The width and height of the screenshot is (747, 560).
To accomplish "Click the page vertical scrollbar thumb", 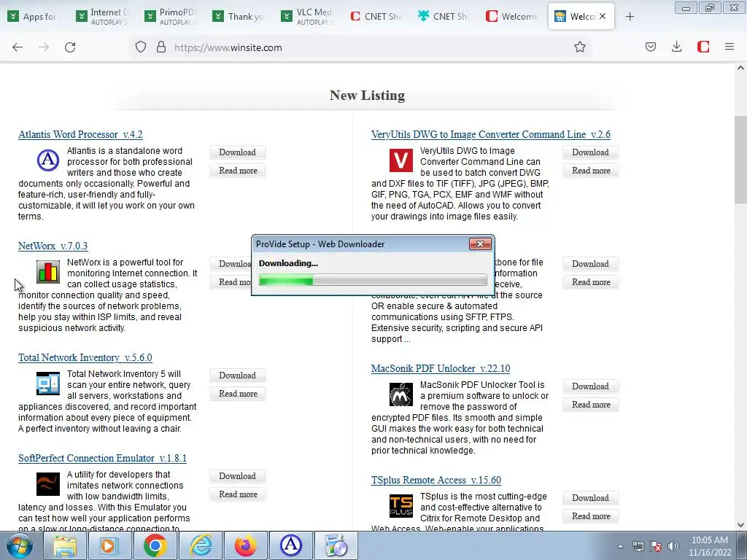I will point(740,160).
